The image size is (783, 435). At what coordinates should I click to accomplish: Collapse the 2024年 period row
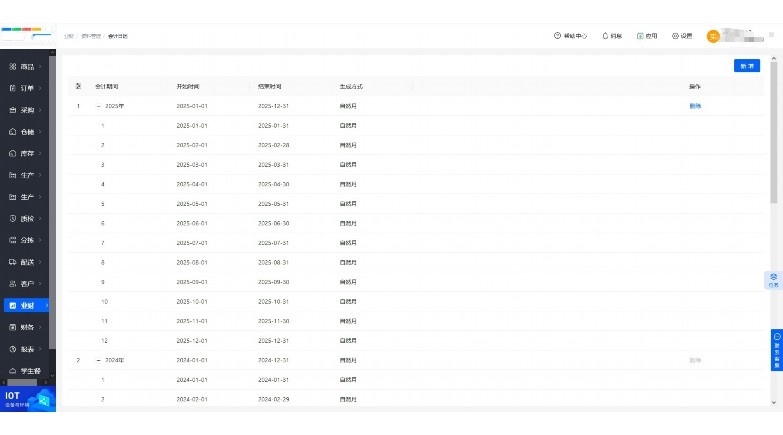pyautogui.click(x=98, y=360)
